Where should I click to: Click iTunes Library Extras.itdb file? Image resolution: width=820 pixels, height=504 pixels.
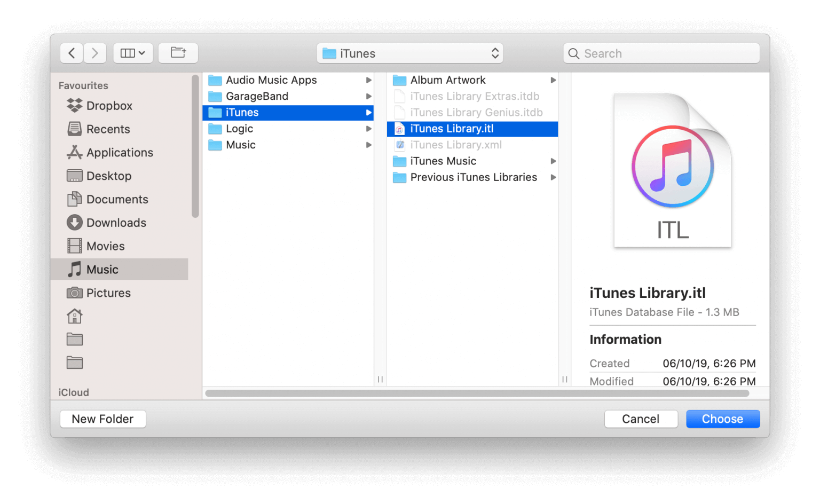tap(472, 96)
